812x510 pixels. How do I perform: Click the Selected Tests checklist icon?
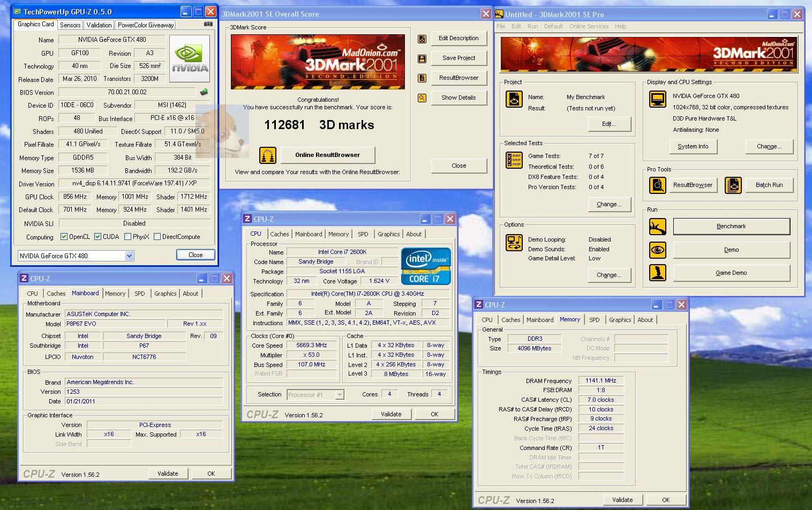[x=514, y=160]
